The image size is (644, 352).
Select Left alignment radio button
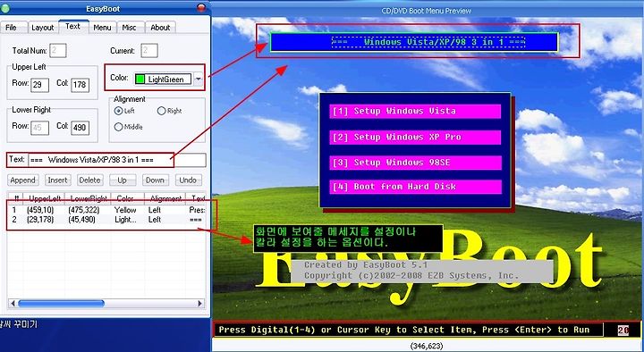pyautogui.click(x=119, y=111)
